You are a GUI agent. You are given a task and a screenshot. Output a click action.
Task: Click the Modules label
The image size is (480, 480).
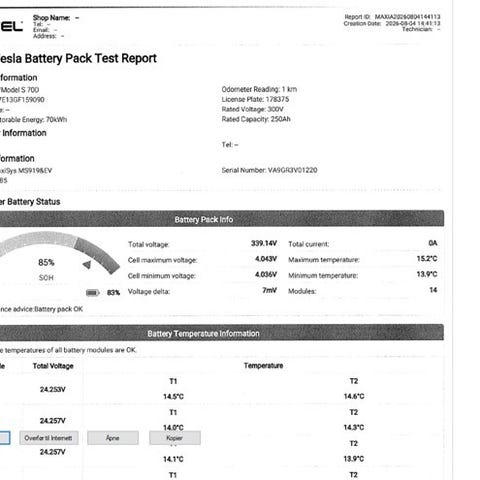(x=302, y=291)
